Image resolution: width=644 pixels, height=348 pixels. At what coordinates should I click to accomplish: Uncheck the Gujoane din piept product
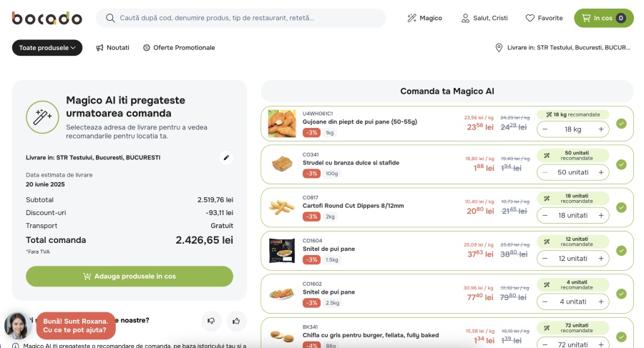click(x=621, y=123)
